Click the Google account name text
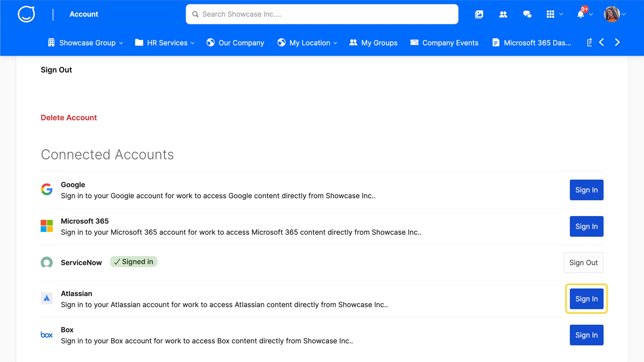Image resolution: width=644 pixels, height=362 pixels. point(73,185)
